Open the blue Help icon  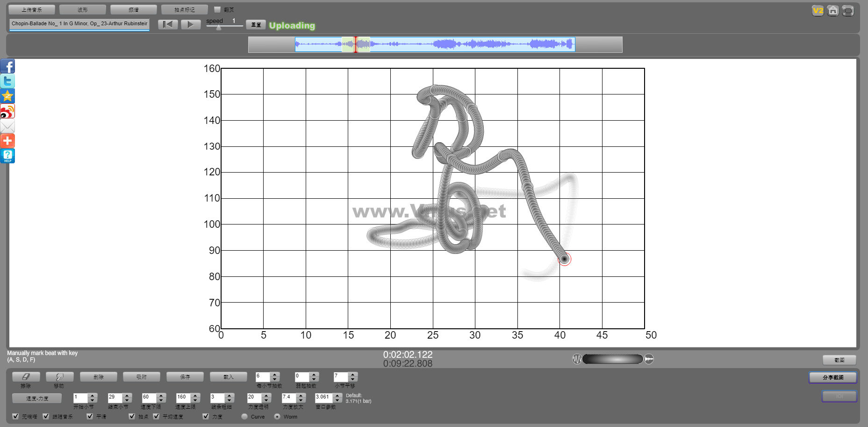[x=7, y=156]
